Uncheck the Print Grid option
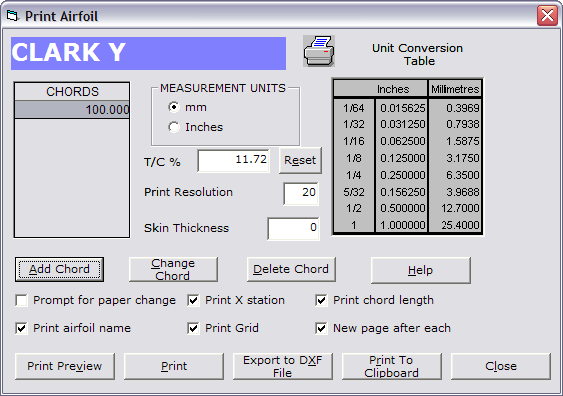 coord(193,328)
